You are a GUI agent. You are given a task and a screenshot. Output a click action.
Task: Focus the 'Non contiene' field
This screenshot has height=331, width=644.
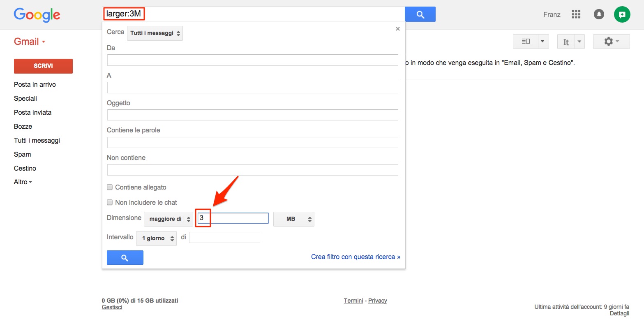[253, 170]
